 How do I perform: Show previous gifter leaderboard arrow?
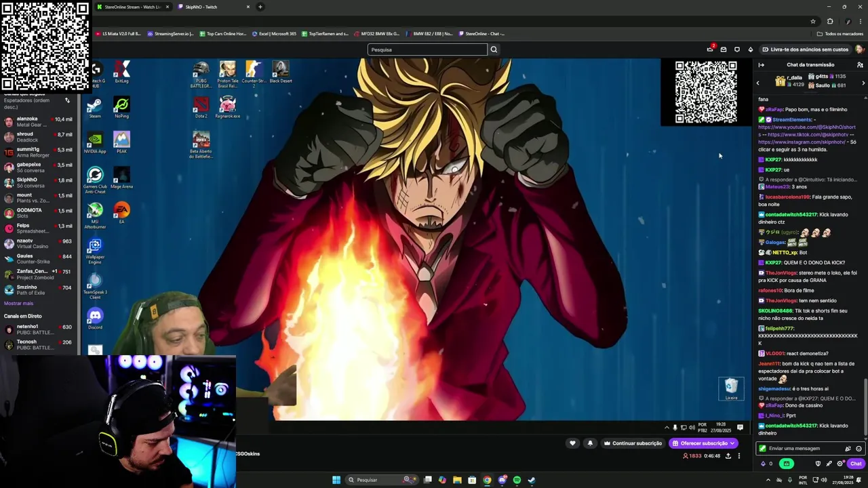pos(758,83)
